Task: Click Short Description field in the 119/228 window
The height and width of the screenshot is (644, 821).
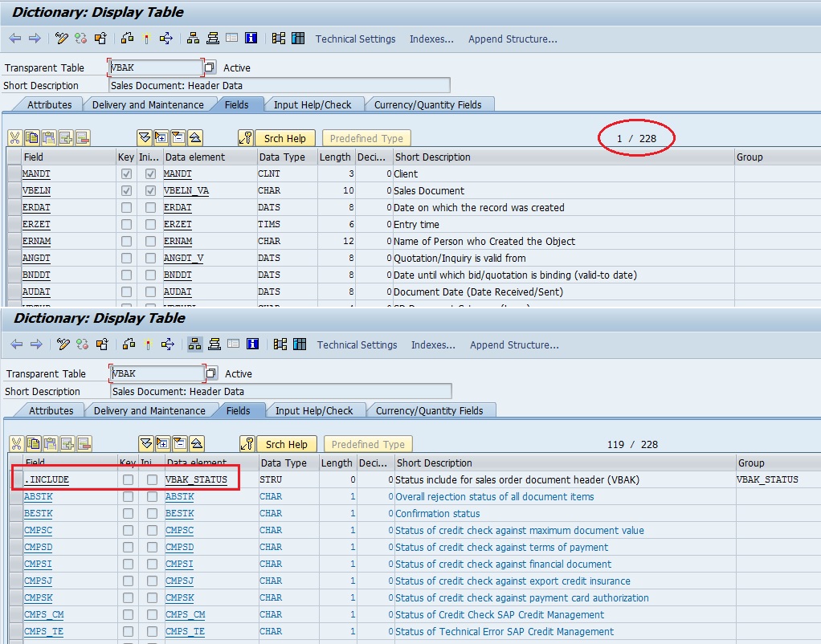Action: [280, 391]
